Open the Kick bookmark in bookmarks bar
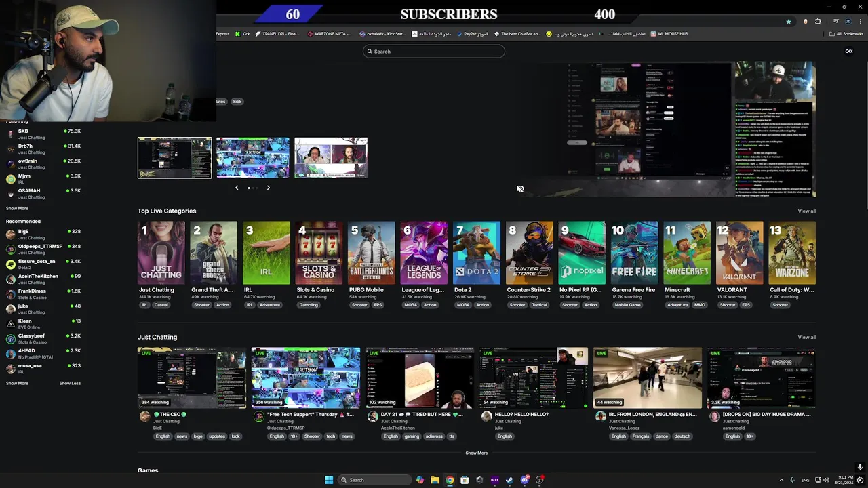The width and height of the screenshot is (868, 488). click(242, 34)
